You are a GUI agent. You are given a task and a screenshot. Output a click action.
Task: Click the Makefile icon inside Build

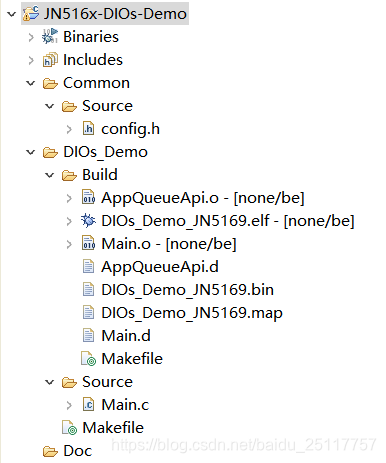click(x=89, y=359)
